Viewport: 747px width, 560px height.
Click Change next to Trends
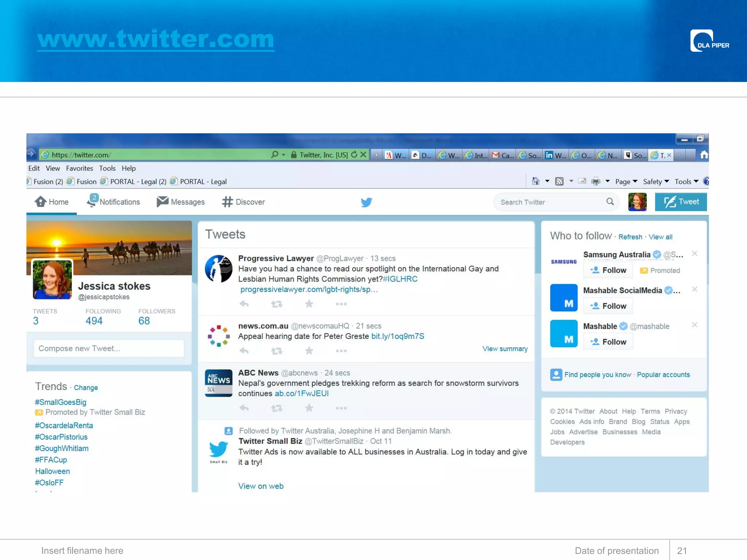tap(86, 388)
